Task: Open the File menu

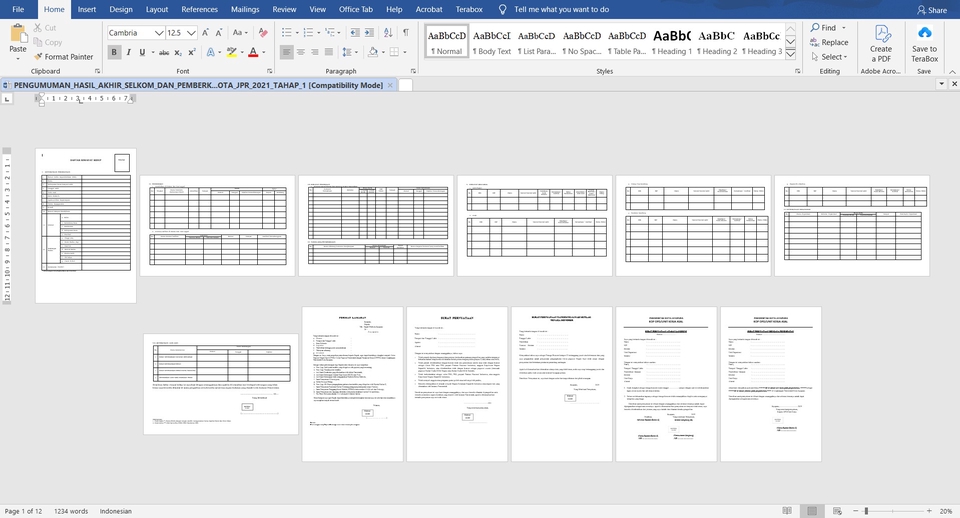Action: 18,9
